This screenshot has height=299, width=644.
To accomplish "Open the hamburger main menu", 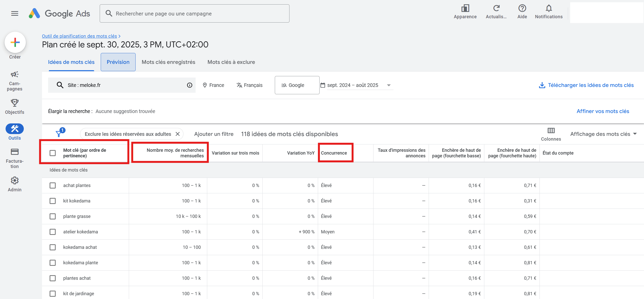I will [x=15, y=13].
